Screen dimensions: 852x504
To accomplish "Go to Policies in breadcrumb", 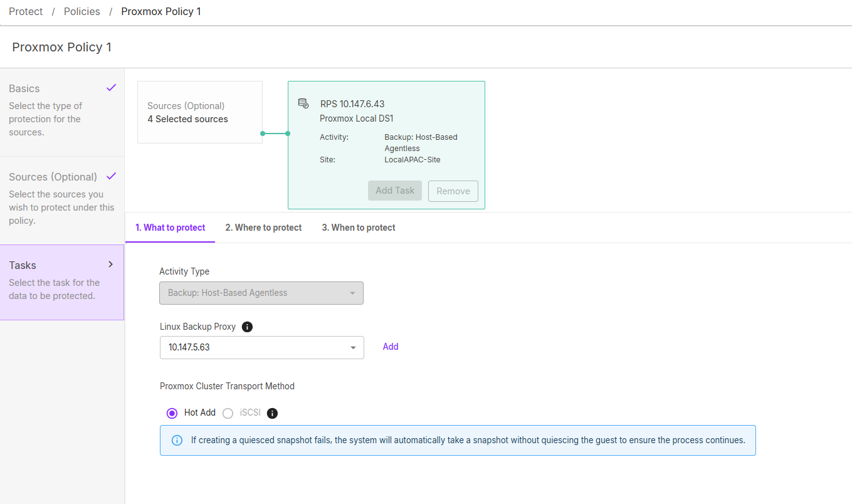I will coord(82,11).
